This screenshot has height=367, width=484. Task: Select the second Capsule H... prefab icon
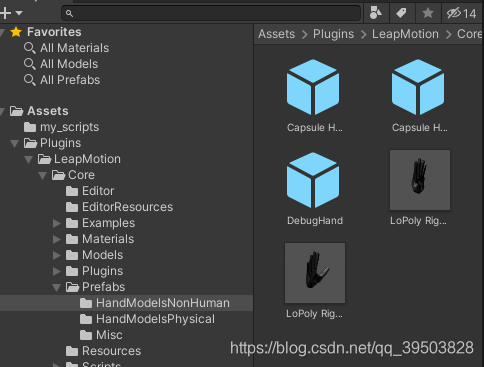[x=418, y=87]
